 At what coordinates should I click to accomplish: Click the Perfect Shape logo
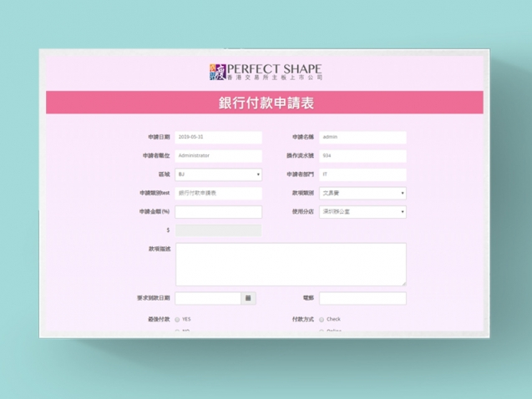point(266,72)
